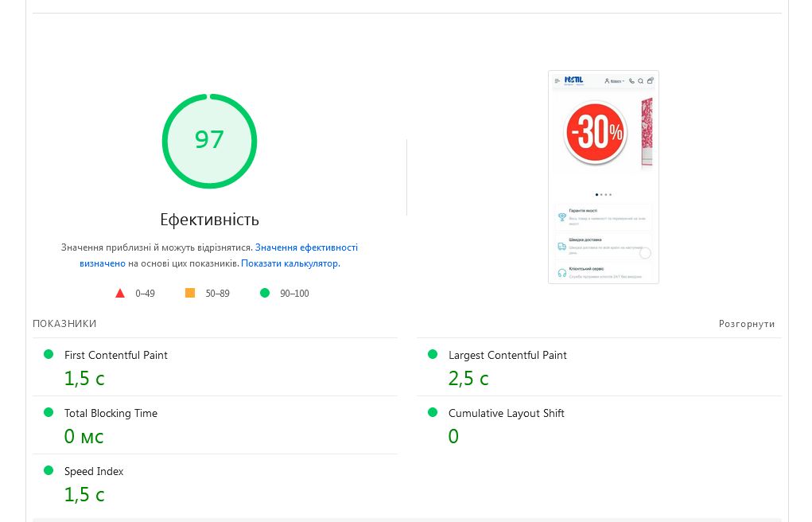
Task: Click the red triangle 0–49 legend icon
Action: point(120,293)
